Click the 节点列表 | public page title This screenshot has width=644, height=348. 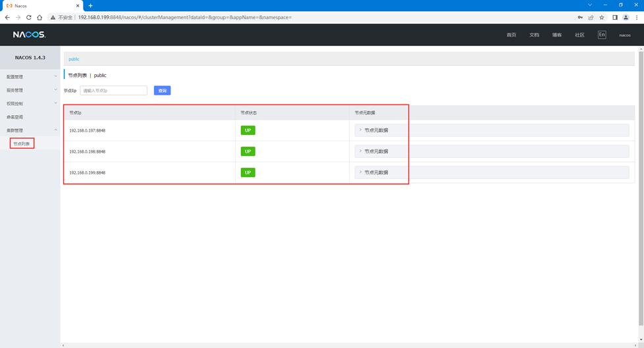(87, 75)
